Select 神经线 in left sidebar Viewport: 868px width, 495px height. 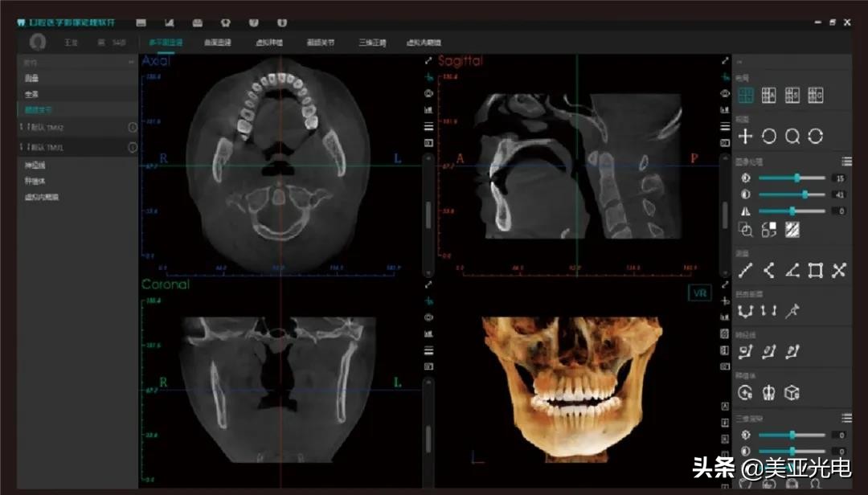pyautogui.click(x=35, y=165)
